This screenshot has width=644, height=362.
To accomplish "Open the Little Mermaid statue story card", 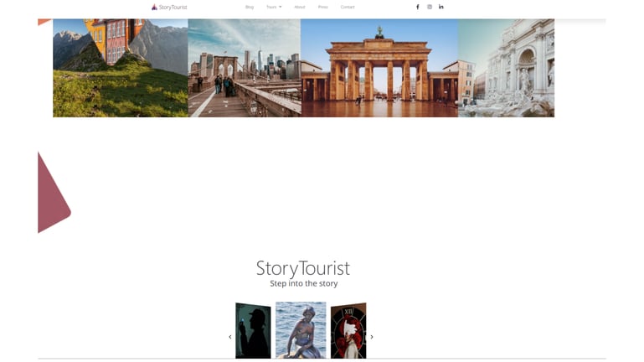I will (x=301, y=330).
